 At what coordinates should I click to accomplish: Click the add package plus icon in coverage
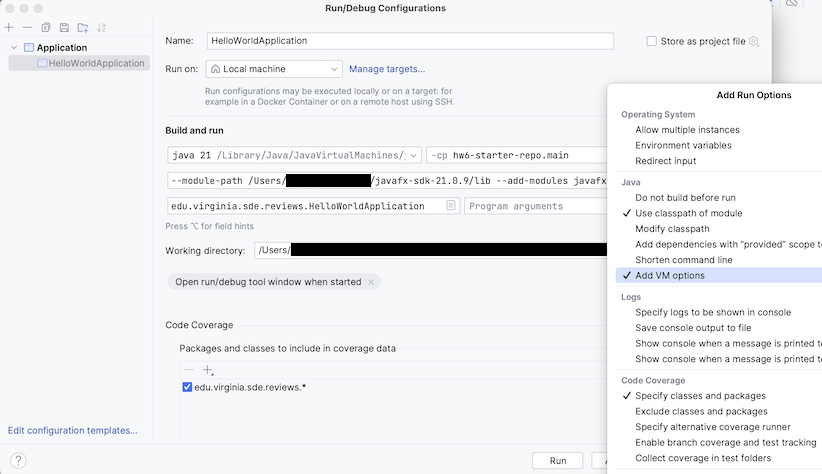click(208, 370)
